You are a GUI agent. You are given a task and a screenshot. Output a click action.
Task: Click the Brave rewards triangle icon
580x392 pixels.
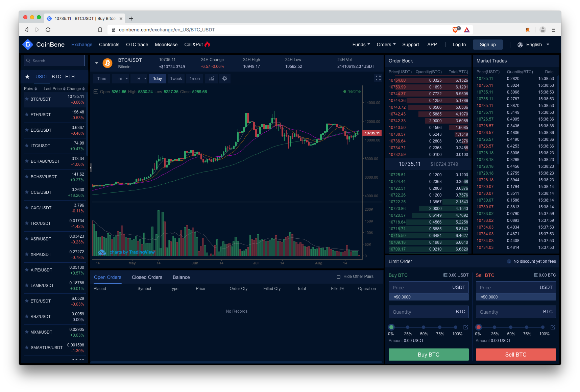tap(467, 30)
